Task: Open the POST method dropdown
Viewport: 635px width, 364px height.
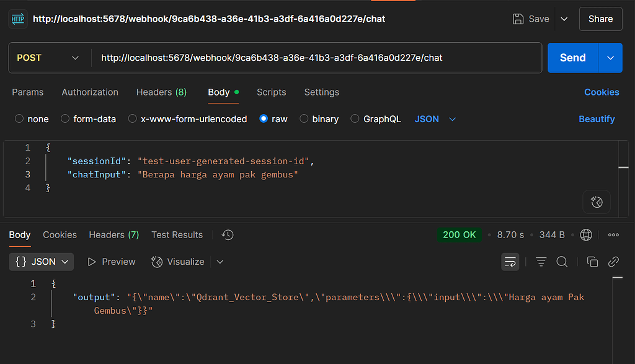Action: click(49, 57)
